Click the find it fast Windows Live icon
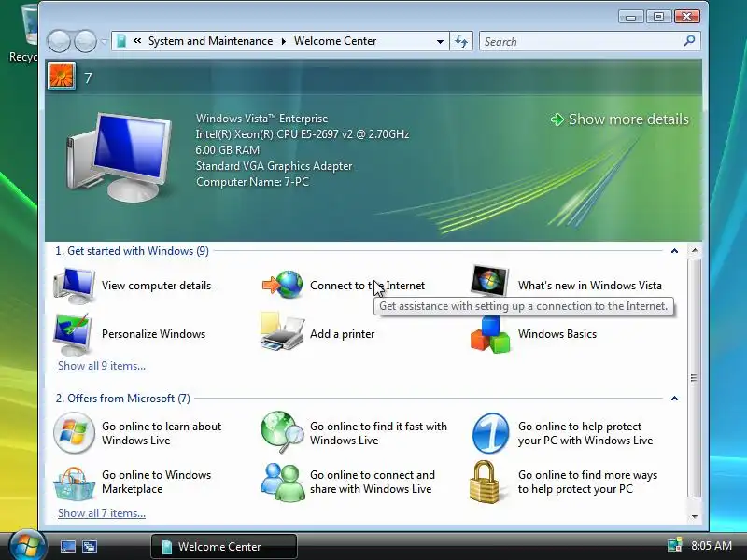Image resolution: width=747 pixels, height=560 pixels. 282,432
